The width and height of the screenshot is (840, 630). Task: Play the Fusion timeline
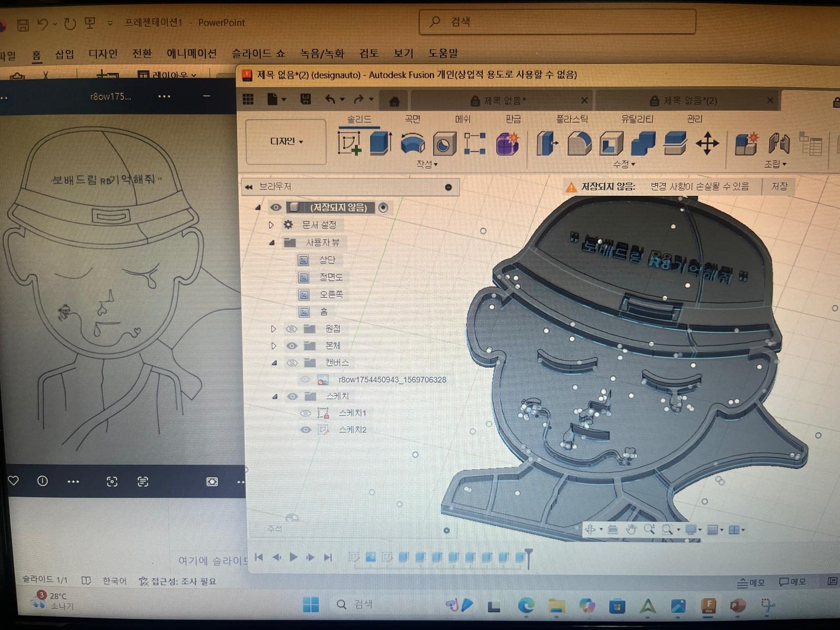(293, 557)
